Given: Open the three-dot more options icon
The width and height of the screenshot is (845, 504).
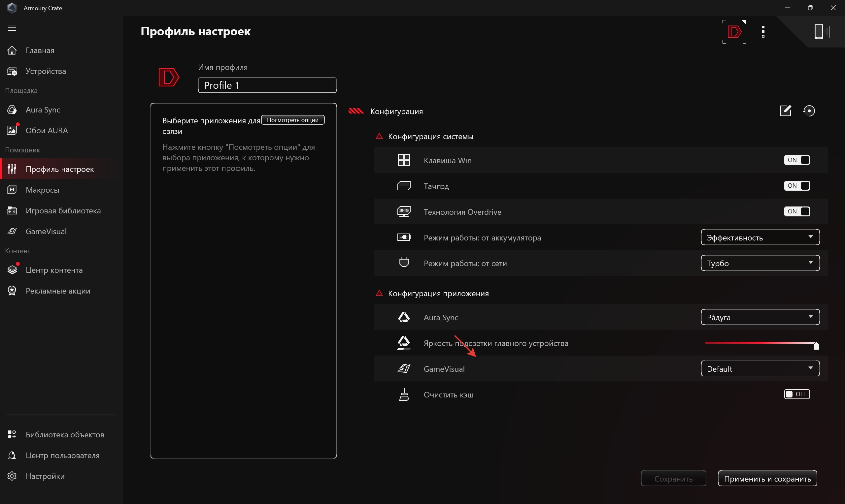Looking at the screenshot, I should (x=763, y=32).
